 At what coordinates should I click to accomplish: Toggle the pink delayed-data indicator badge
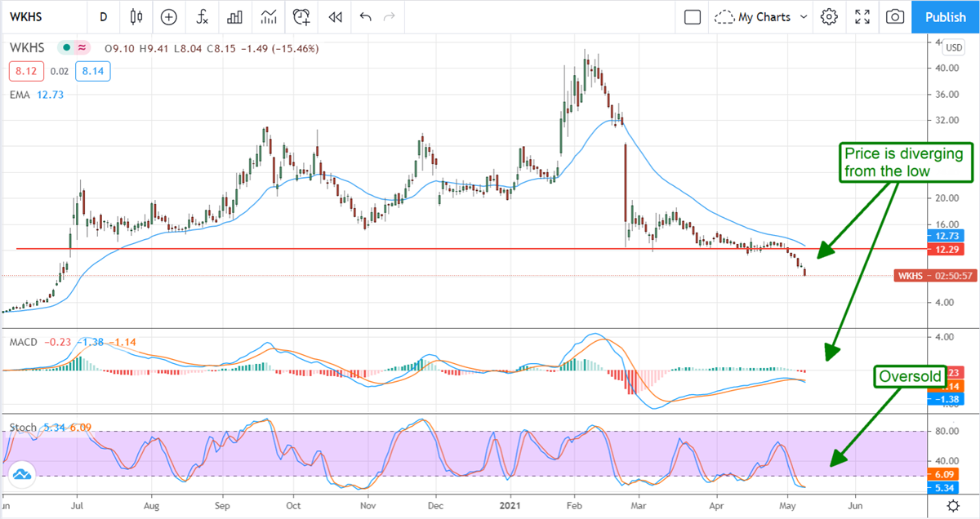81,48
